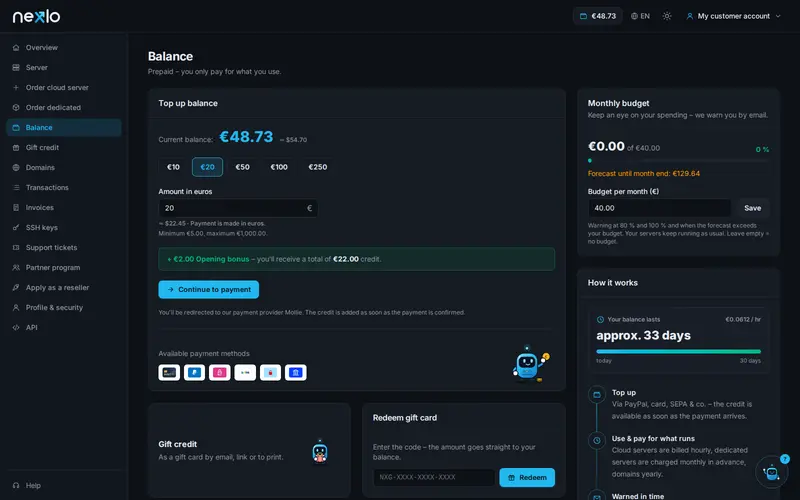Click 'Forecast until month end: €129.64' text
The height and width of the screenshot is (500, 800).
[x=644, y=173]
